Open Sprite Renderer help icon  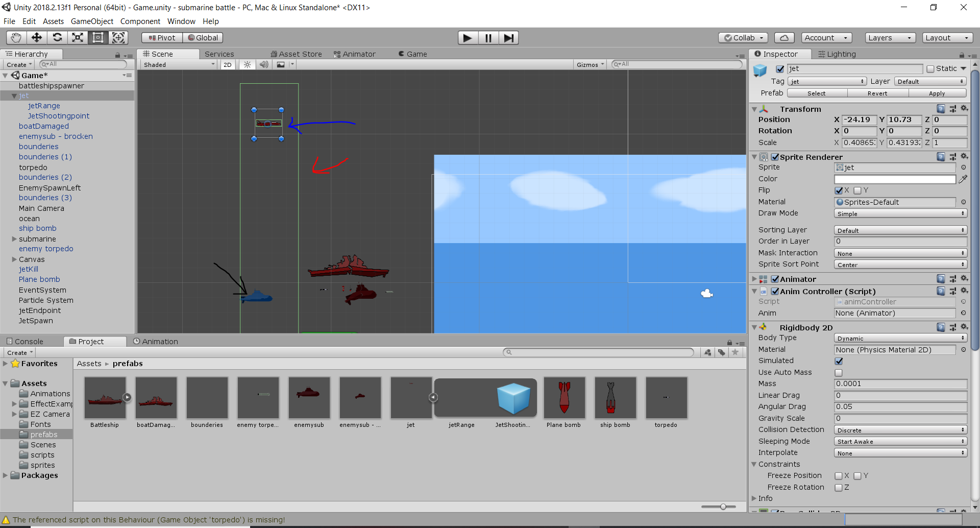click(x=941, y=157)
